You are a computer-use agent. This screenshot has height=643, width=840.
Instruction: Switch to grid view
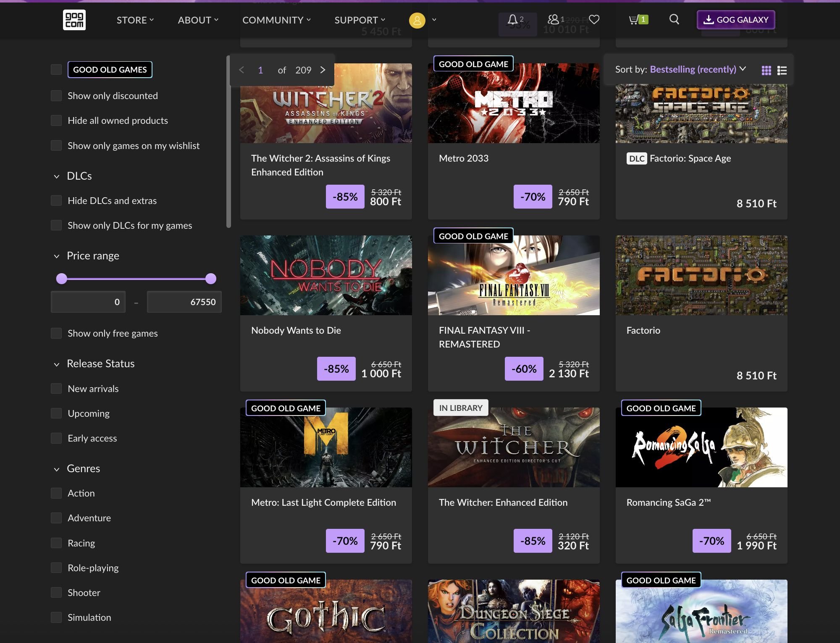[x=766, y=71]
